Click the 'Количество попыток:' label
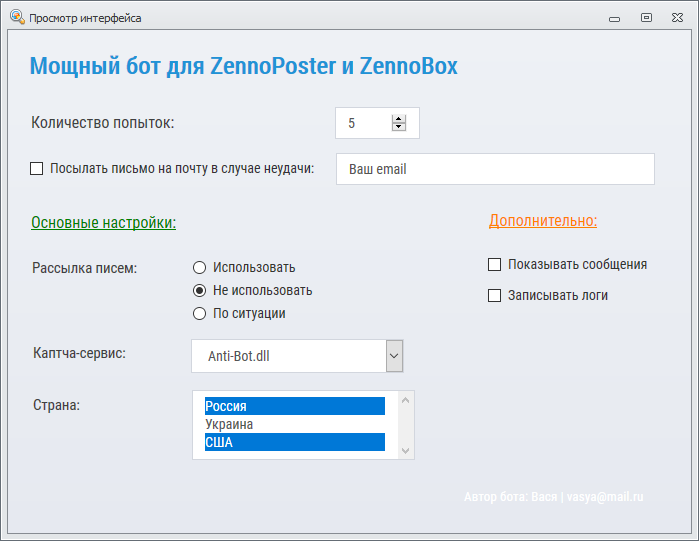This screenshot has height=541, width=699. click(103, 123)
